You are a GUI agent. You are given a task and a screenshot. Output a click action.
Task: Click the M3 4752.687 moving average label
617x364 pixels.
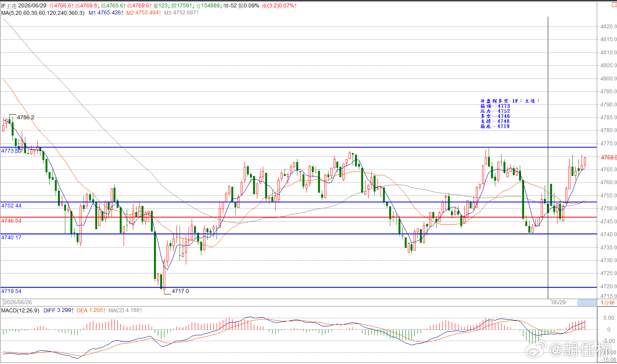pyautogui.click(x=182, y=13)
